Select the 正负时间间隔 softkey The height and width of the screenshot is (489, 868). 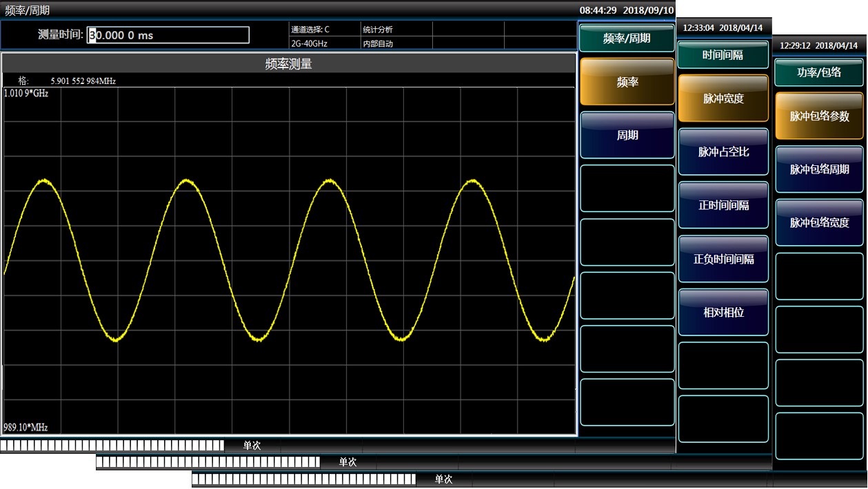pos(723,259)
